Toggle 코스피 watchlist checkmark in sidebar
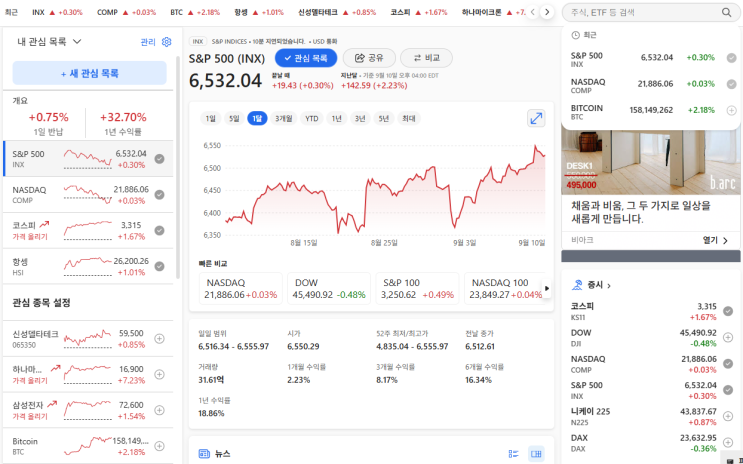Viewport: 743px width, 464px height. point(160,230)
